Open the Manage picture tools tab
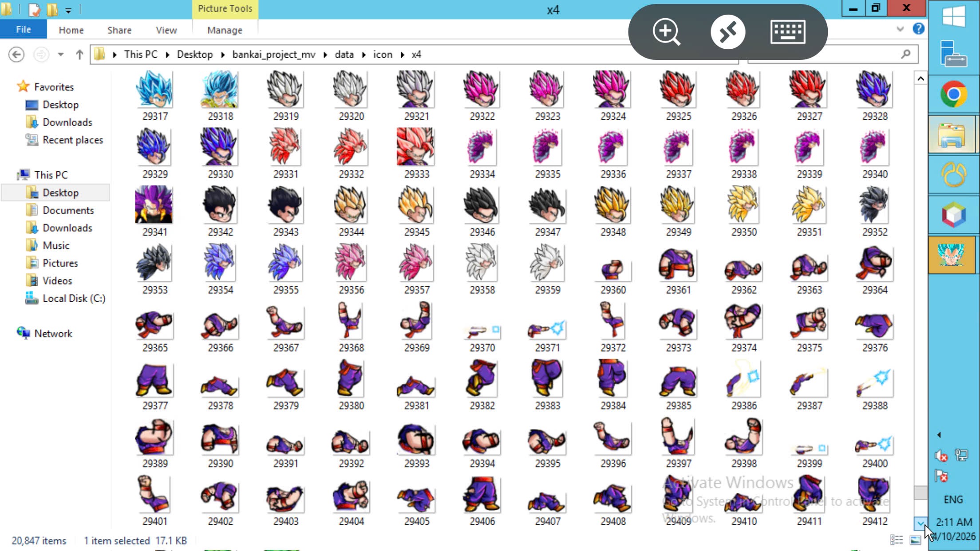This screenshot has height=551, width=980. coord(225,30)
